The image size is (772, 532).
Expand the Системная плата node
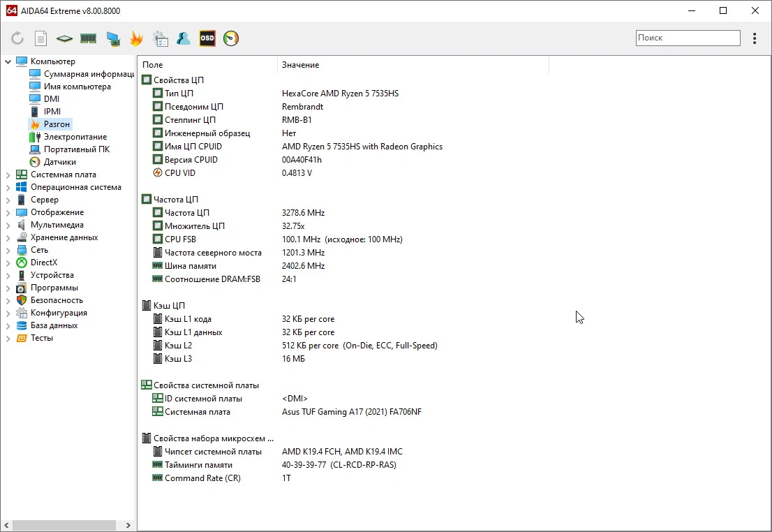pyautogui.click(x=8, y=175)
